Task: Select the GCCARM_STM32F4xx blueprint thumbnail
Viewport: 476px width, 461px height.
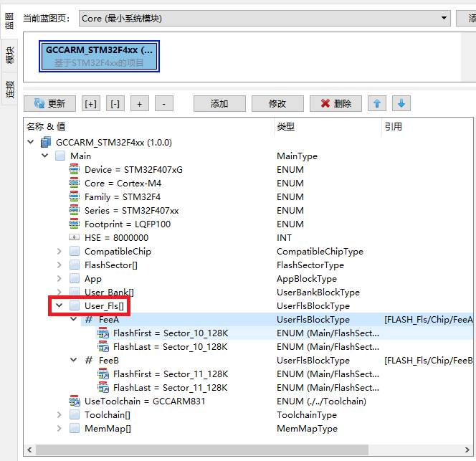Action: click(x=99, y=57)
